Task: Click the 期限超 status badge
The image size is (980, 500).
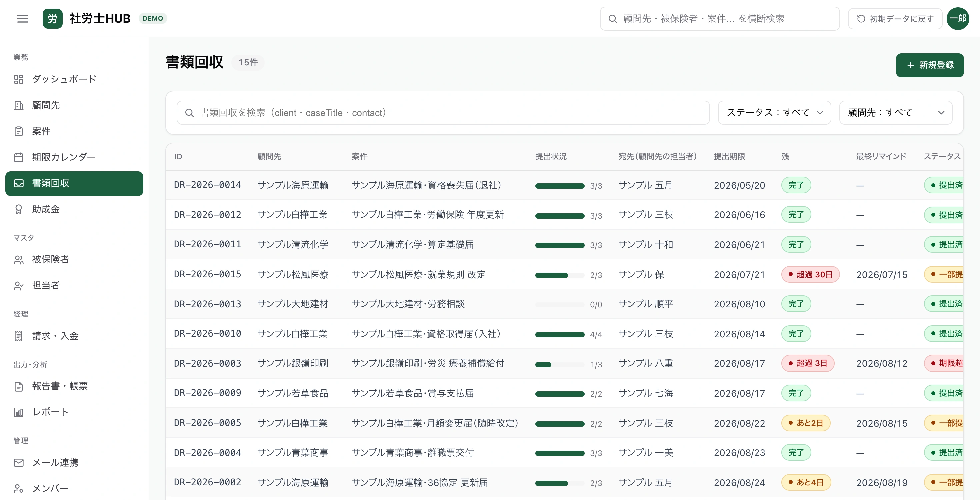Action: click(x=944, y=363)
